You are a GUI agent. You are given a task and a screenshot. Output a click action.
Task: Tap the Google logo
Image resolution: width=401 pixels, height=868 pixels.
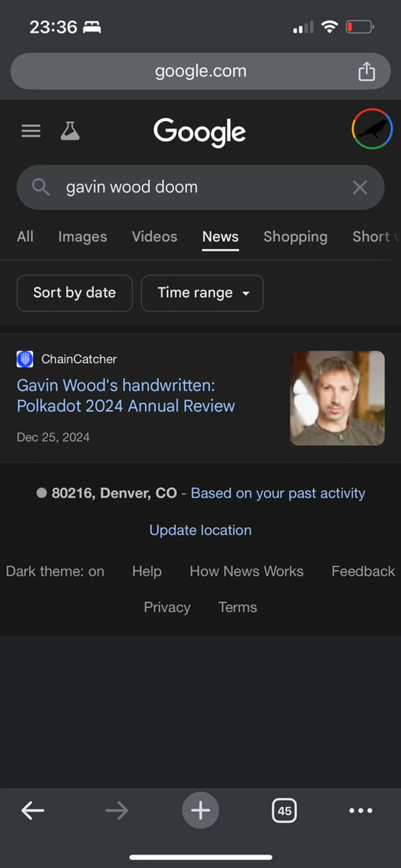coord(199,132)
